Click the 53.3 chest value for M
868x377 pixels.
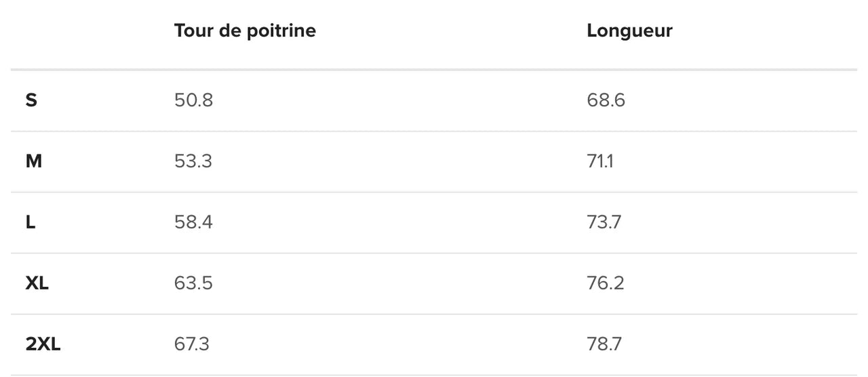coord(193,161)
